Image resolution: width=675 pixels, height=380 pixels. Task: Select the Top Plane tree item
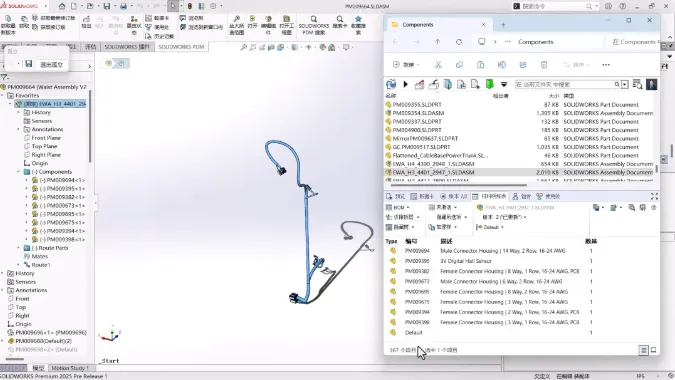coord(44,146)
